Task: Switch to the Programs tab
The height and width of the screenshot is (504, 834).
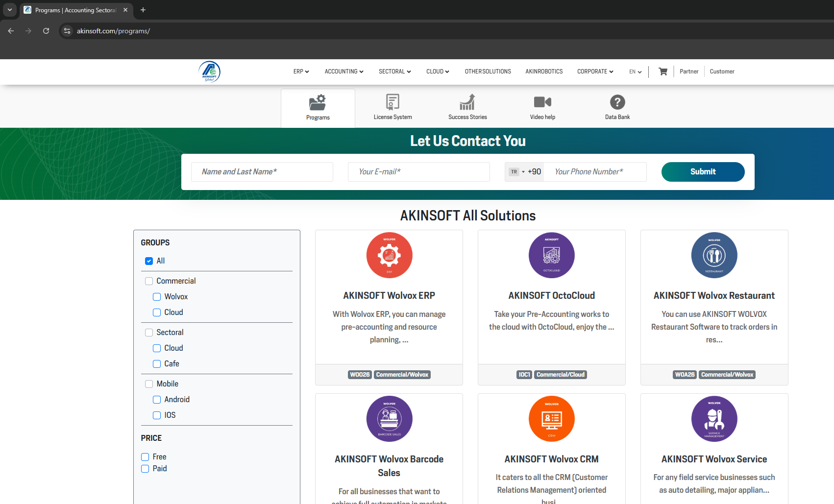Action: pyautogui.click(x=318, y=108)
